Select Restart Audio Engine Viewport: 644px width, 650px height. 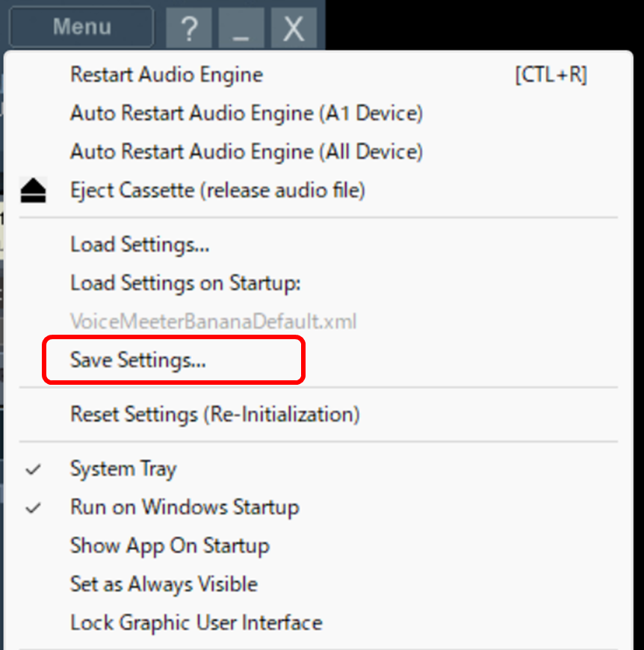coord(167,75)
